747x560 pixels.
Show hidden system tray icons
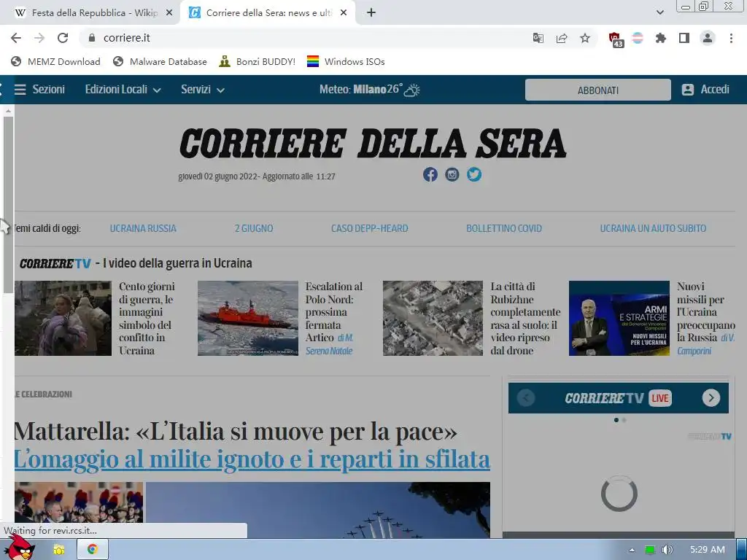[632, 550]
